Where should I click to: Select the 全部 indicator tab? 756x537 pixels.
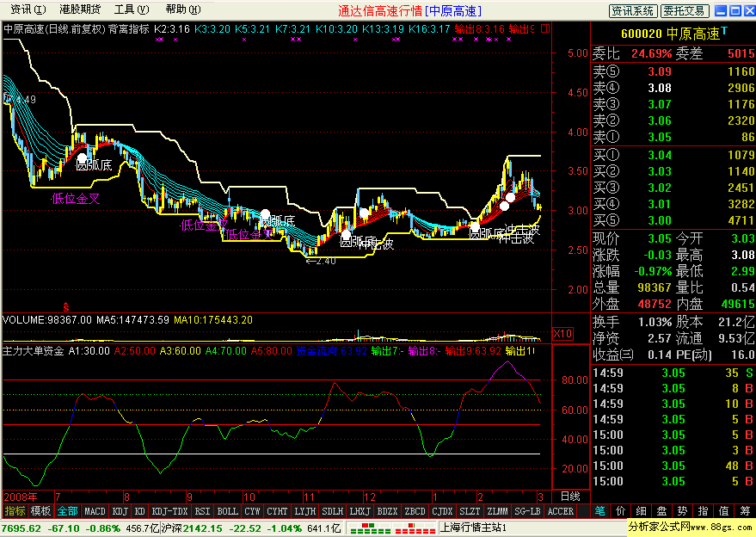click(x=67, y=511)
